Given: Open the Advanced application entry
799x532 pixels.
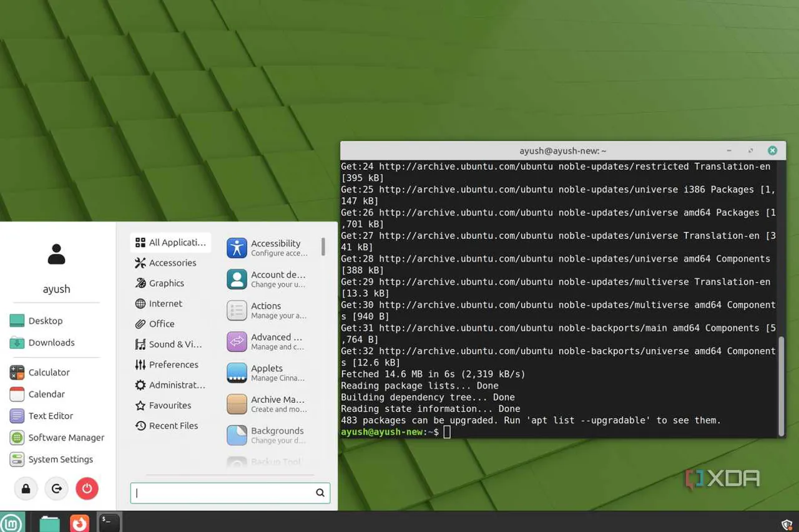Looking at the screenshot, I should pyautogui.click(x=269, y=341).
